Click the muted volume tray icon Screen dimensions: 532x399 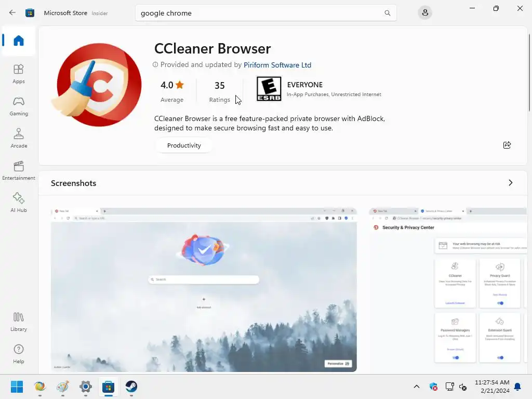coord(463,387)
